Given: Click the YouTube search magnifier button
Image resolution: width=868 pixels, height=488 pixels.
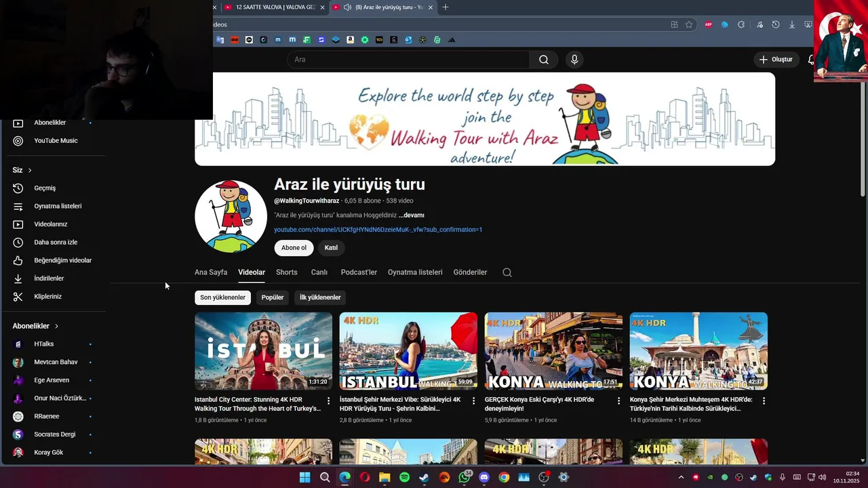Looking at the screenshot, I should click(544, 60).
